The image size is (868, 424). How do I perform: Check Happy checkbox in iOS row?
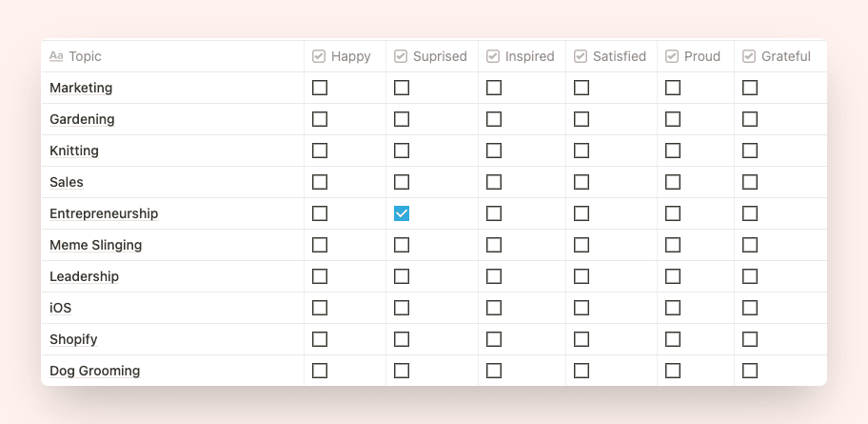pos(320,308)
